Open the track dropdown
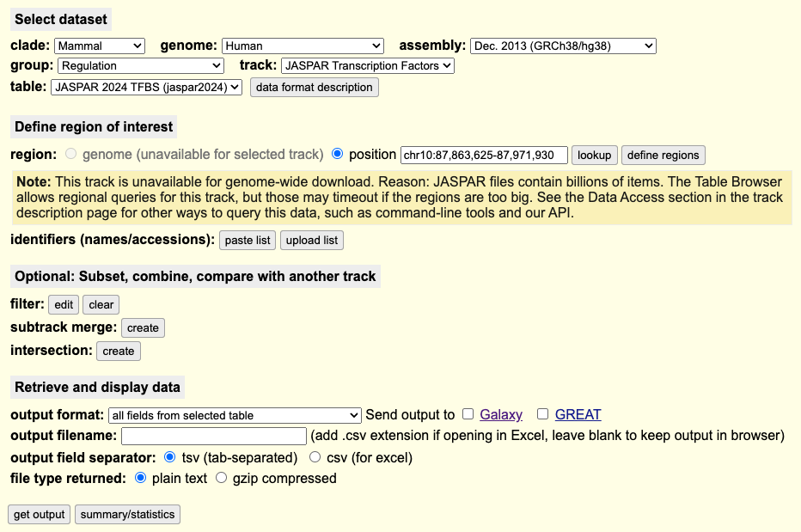This screenshot has height=532, width=801. point(368,65)
